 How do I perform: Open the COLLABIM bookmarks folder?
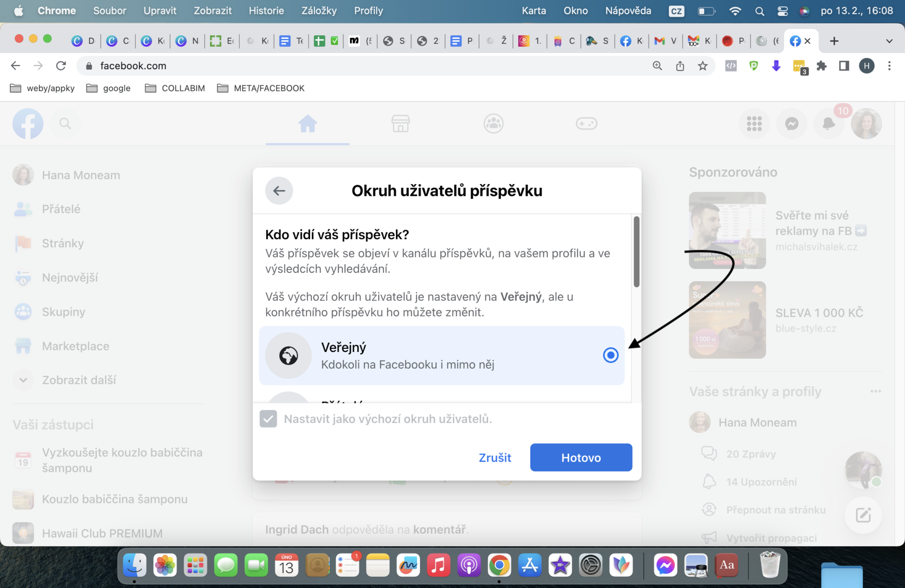[x=175, y=88]
